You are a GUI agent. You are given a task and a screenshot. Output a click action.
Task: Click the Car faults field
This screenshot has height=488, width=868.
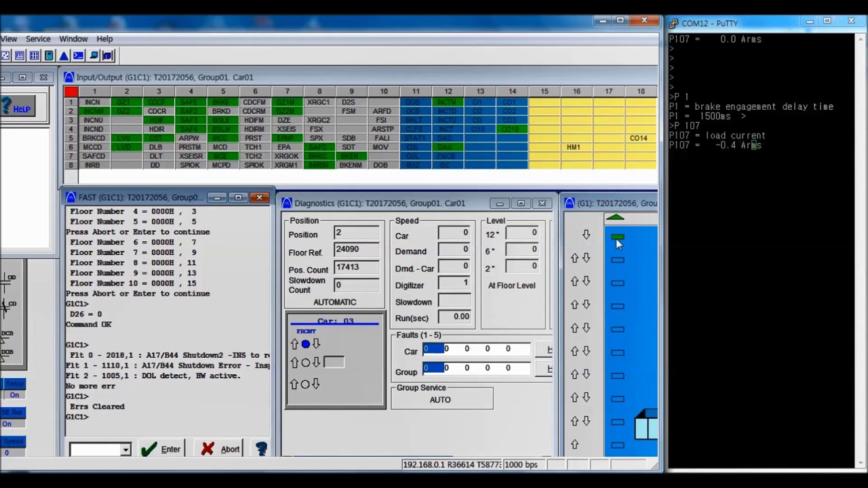(476, 349)
